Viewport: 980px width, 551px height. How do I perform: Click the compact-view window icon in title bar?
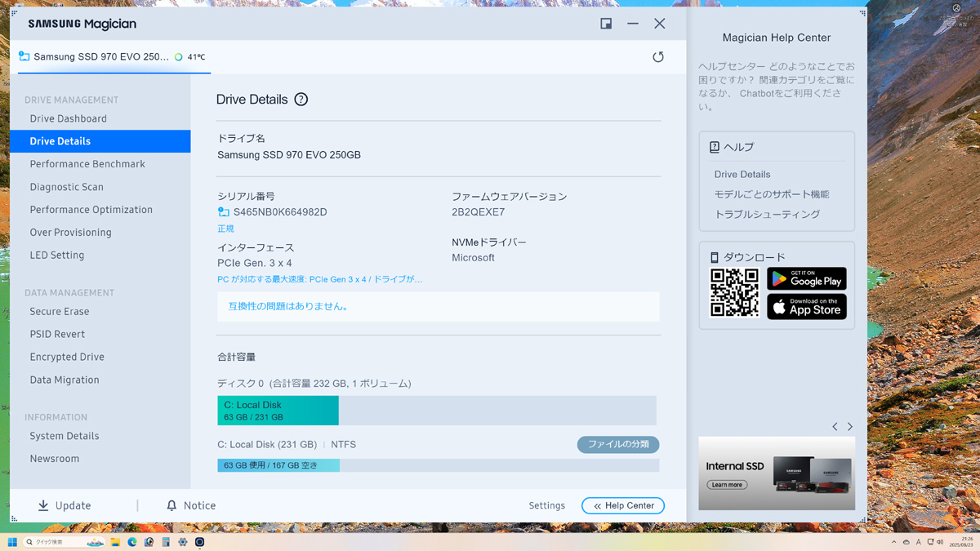click(606, 24)
